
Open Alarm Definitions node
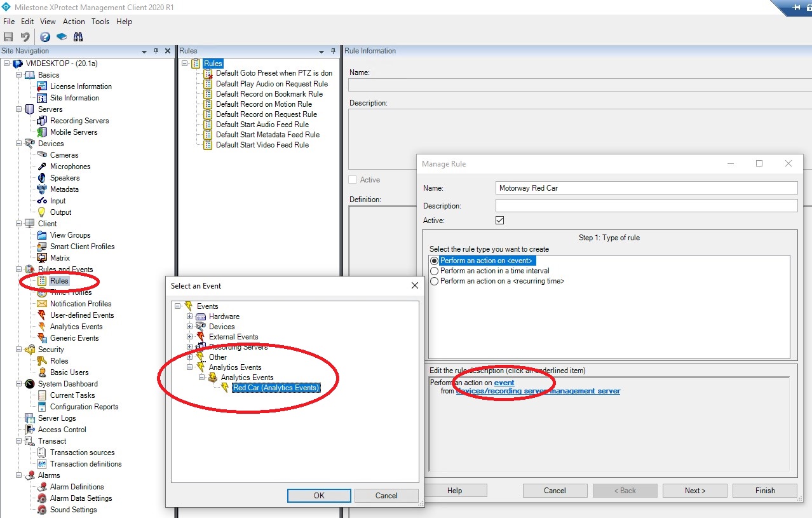click(77, 487)
